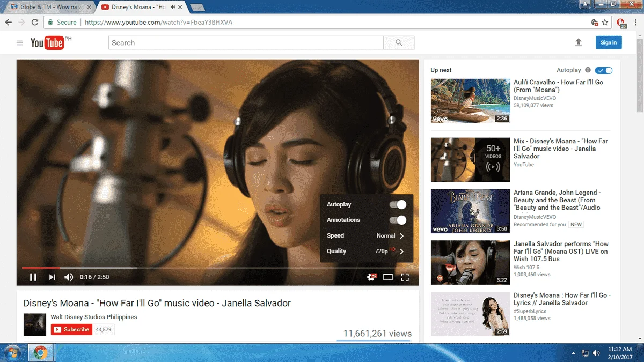Click the Sign in button
The width and height of the screenshot is (644, 362).
(x=609, y=43)
